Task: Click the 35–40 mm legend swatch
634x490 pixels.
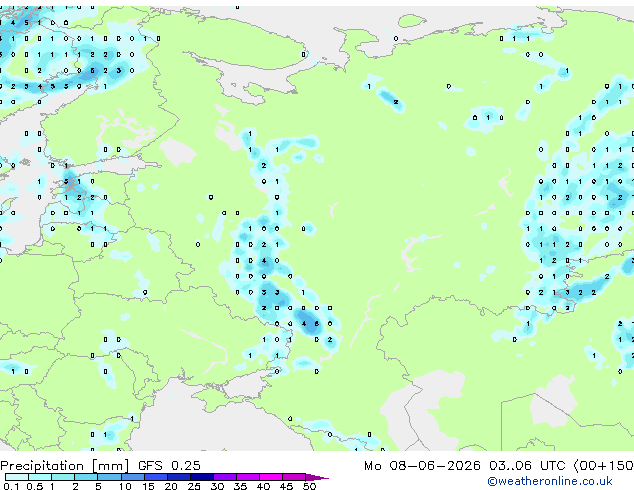Action: 247,477
